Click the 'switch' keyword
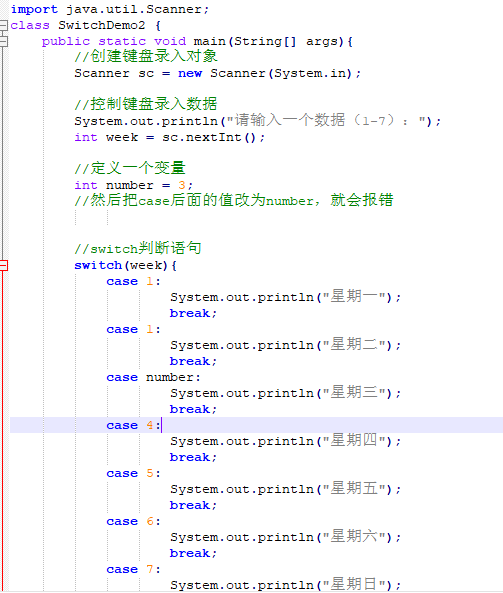The image size is (503, 593). (98, 265)
